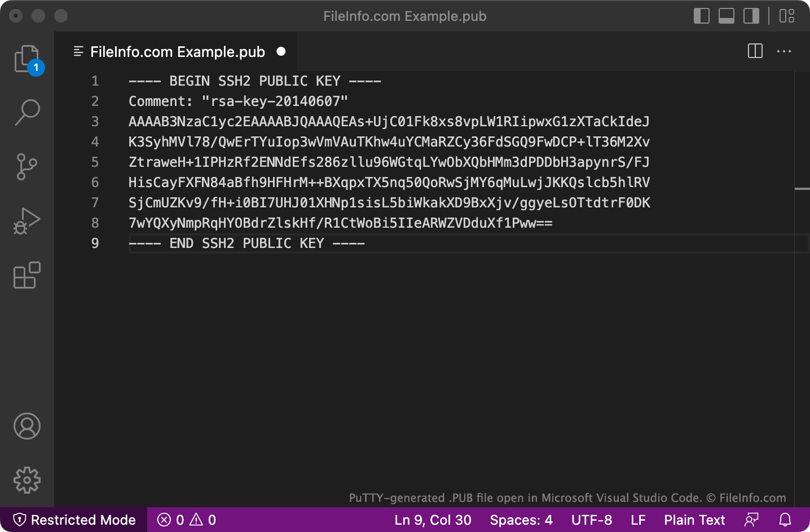Open the Accounts menu

click(x=27, y=426)
